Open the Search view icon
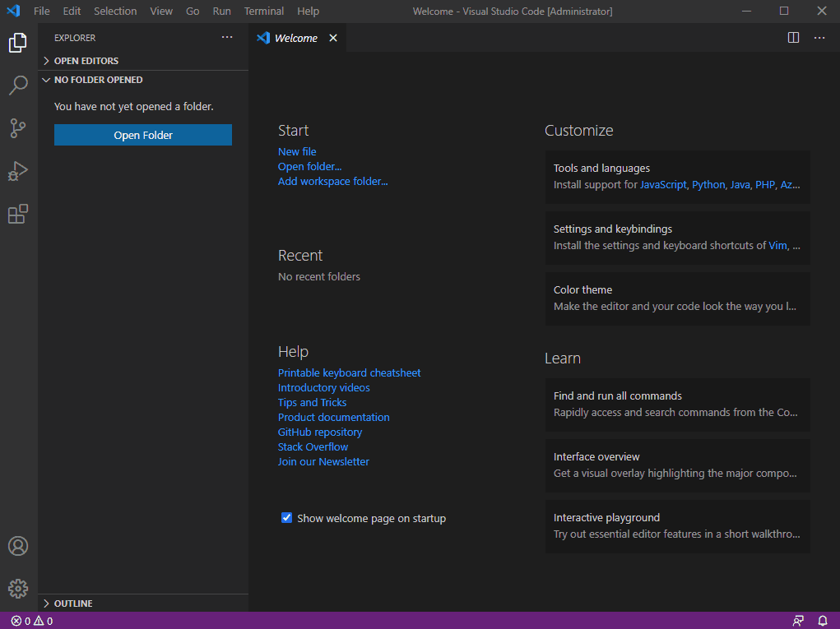840x629 pixels. click(17, 86)
